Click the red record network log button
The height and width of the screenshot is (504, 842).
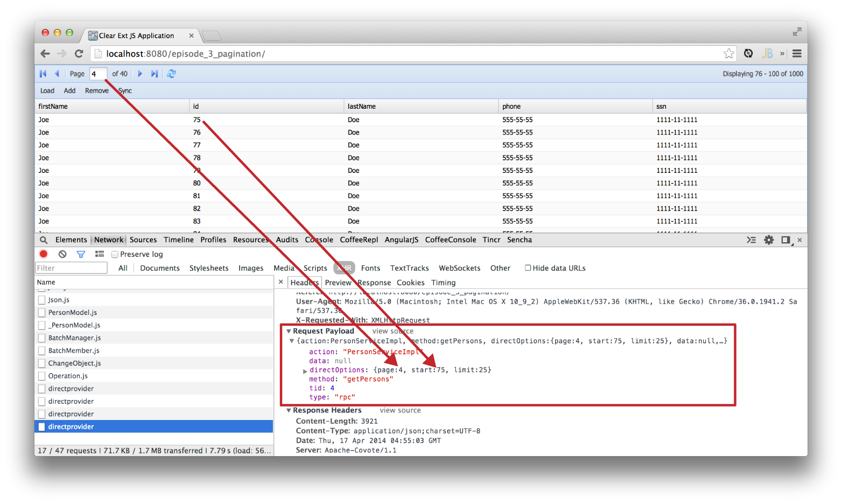tap(44, 254)
